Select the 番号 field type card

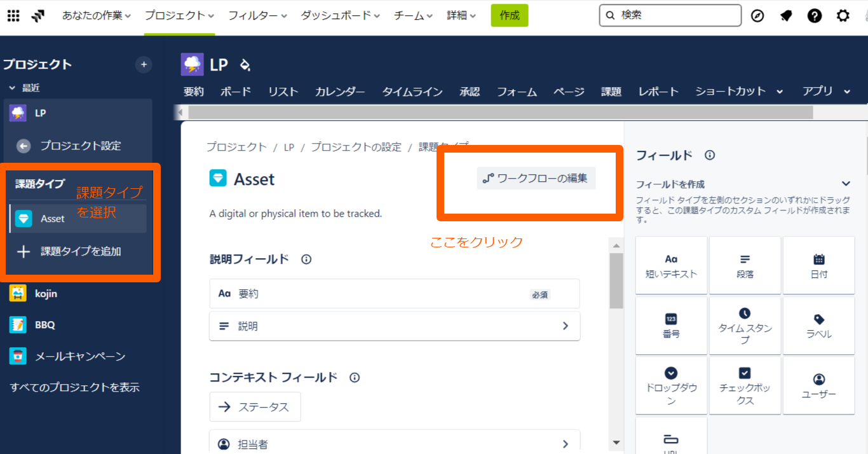(671, 326)
